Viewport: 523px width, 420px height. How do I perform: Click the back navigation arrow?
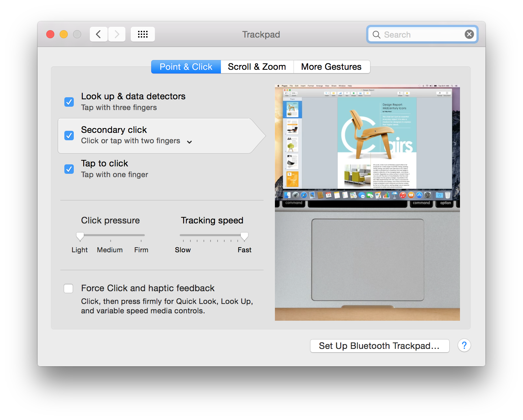coord(99,34)
